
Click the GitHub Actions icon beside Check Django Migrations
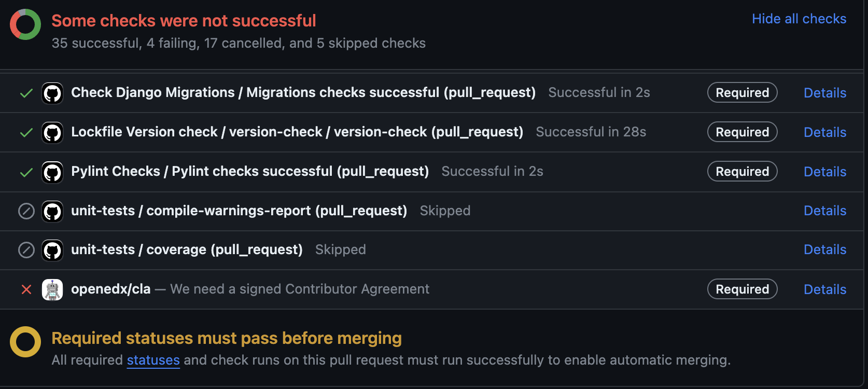point(52,93)
